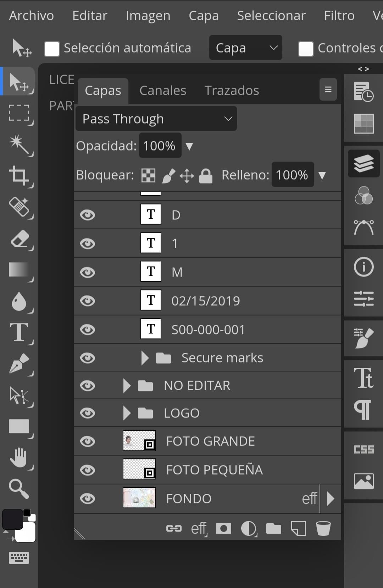Hide the FONDO layer
Viewport: 383px width, 588px height.
(x=87, y=499)
